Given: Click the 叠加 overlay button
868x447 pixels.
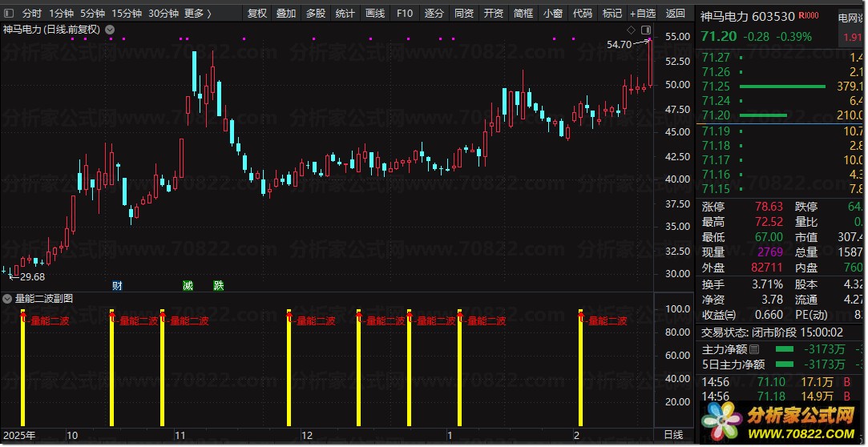Looking at the screenshot, I should coord(286,14).
